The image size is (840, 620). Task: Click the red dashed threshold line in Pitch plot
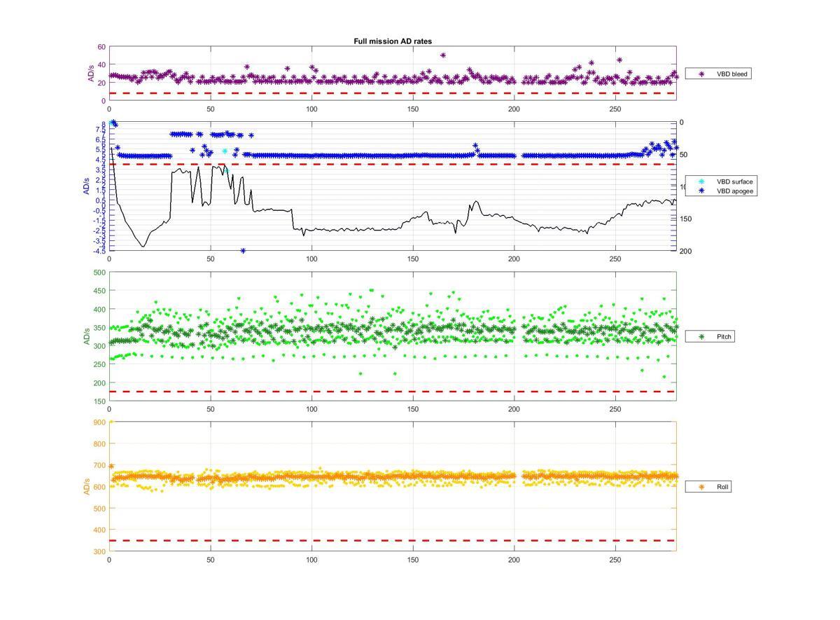point(392,392)
